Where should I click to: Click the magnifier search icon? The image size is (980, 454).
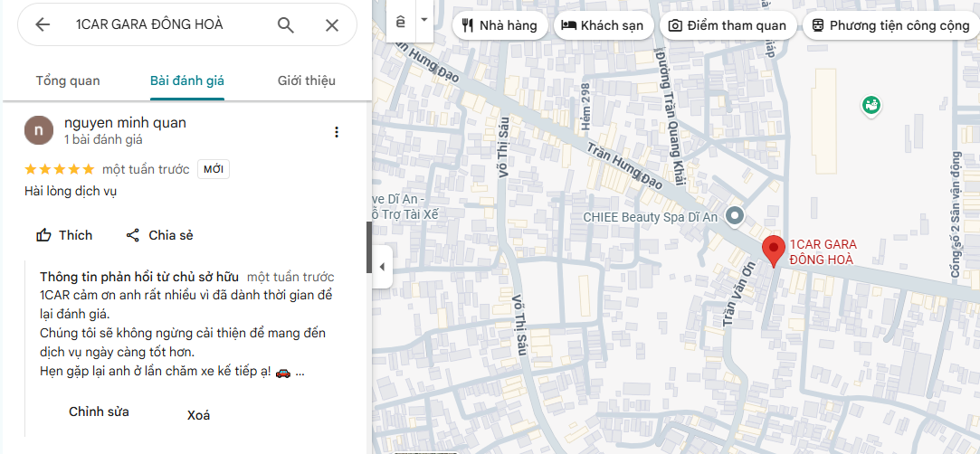pyautogui.click(x=286, y=25)
